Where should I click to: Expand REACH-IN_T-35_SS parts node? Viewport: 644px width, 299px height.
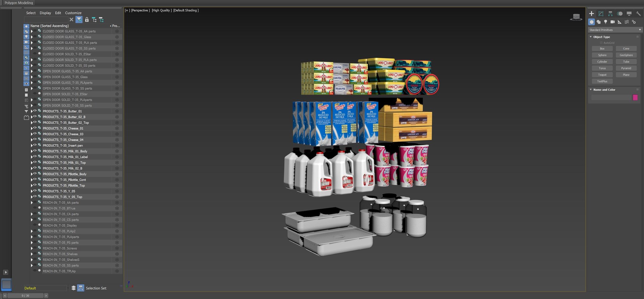coord(32,265)
